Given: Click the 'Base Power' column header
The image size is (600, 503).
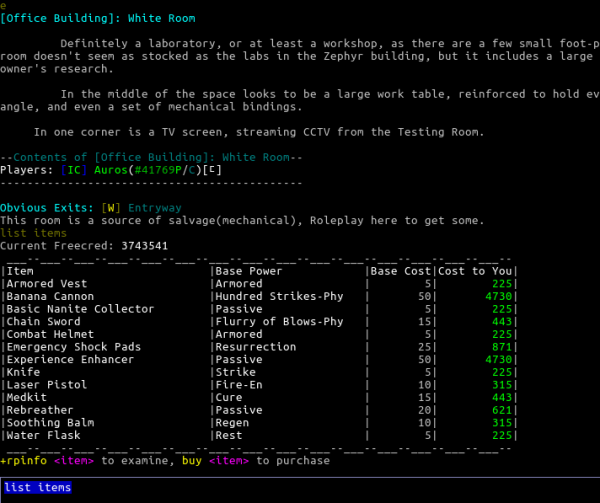Looking at the screenshot, I should 249,271.
